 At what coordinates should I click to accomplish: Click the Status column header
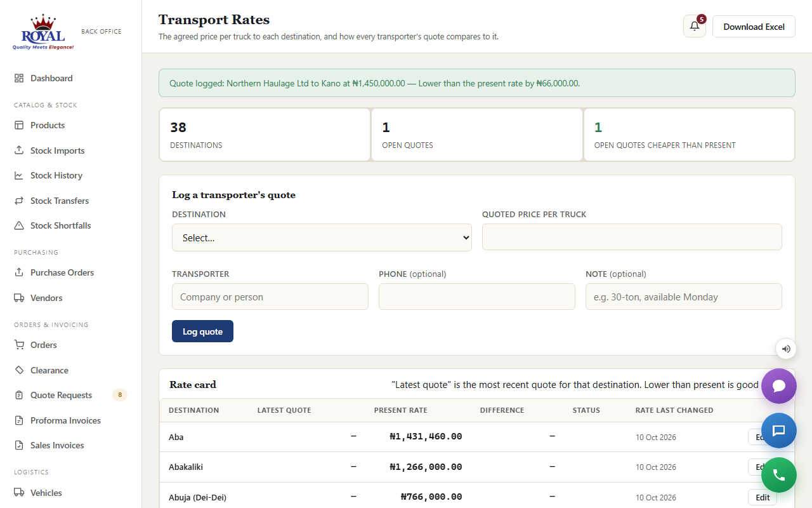pos(586,410)
